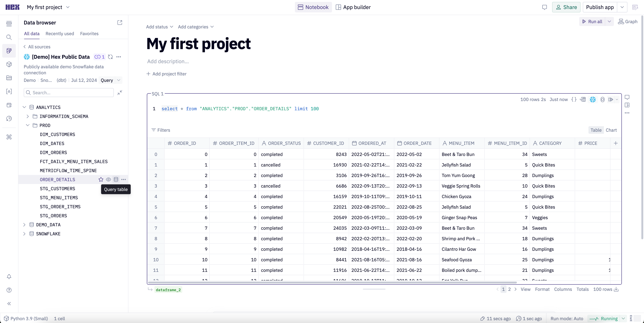Click the Query table database icon

pyautogui.click(x=116, y=179)
